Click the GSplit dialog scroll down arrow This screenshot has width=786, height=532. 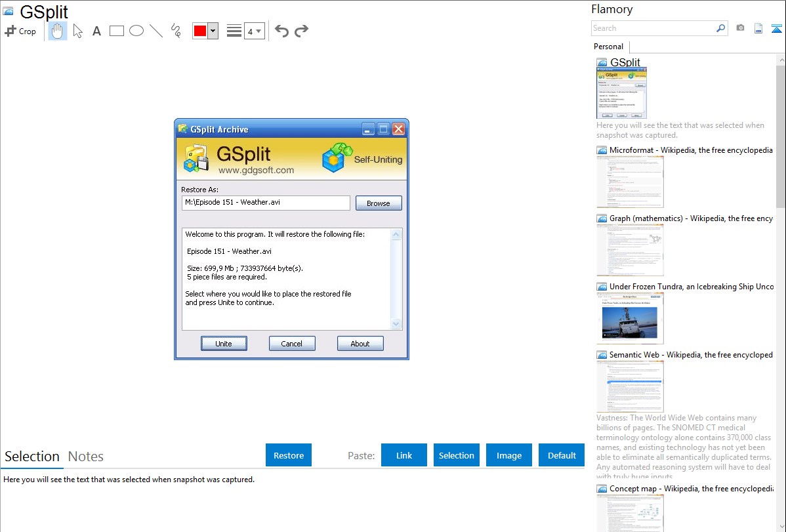[396, 324]
